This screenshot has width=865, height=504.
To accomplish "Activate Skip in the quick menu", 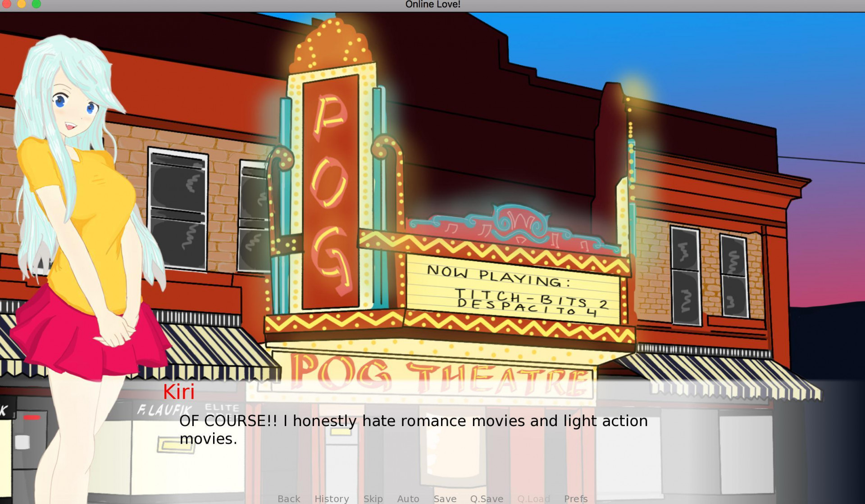I will [373, 499].
